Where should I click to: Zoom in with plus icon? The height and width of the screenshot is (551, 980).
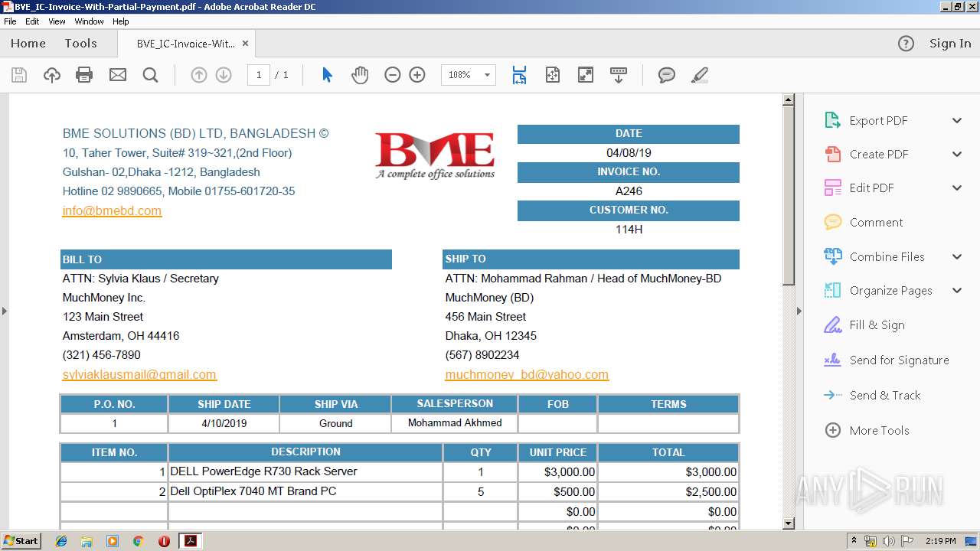click(417, 75)
